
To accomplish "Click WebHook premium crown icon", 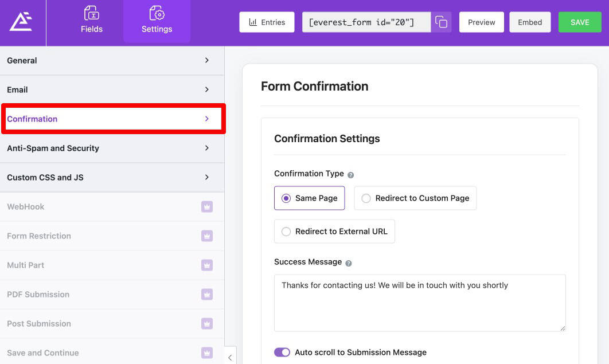I will (x=207, y=207).
